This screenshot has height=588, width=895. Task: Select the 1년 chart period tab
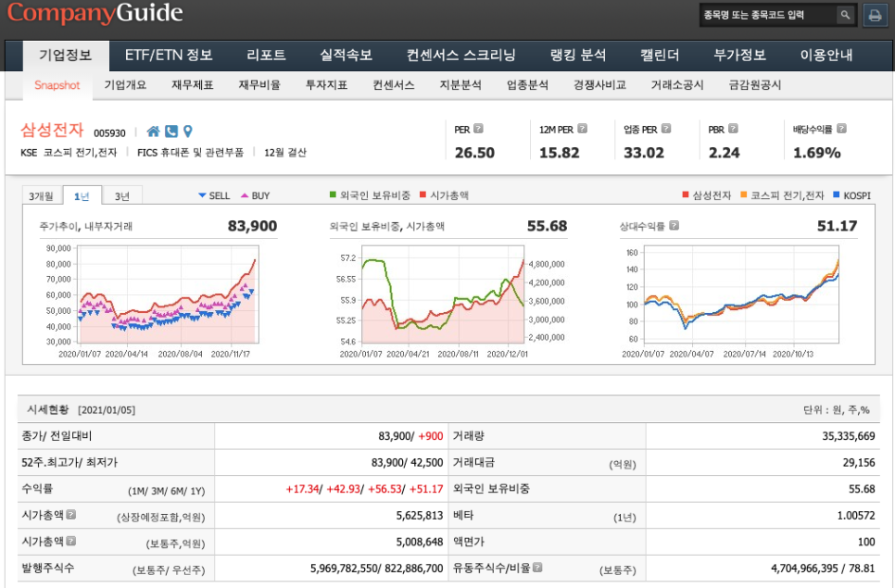click(82, 195)
